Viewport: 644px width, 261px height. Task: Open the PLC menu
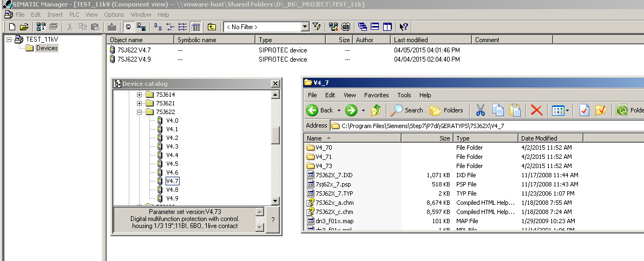click(74, 15)
